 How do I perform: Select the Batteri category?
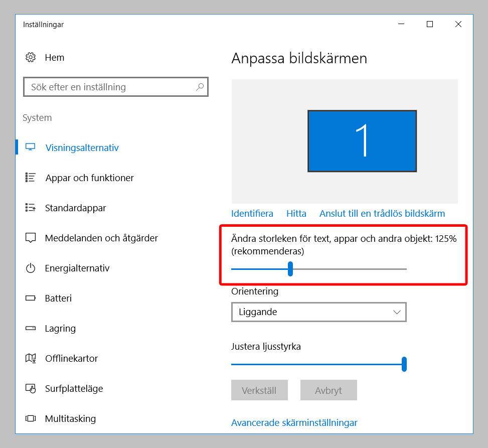[x=58, y=298]
